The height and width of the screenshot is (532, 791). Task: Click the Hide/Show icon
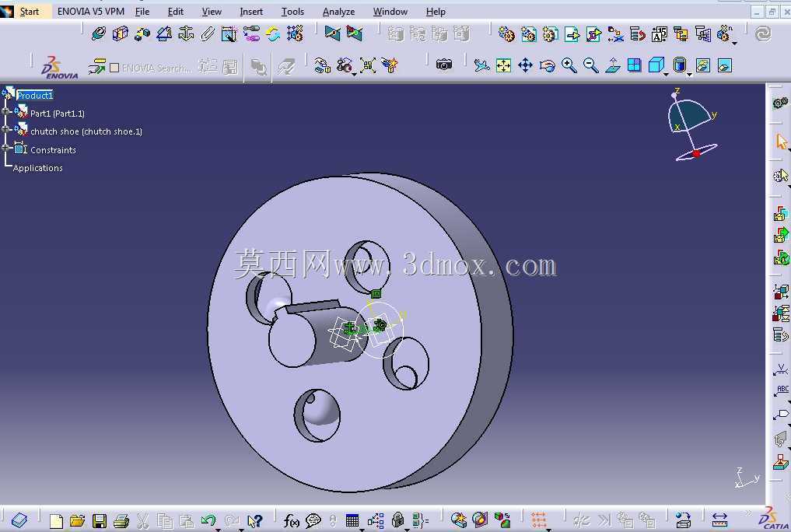point(702,65)
